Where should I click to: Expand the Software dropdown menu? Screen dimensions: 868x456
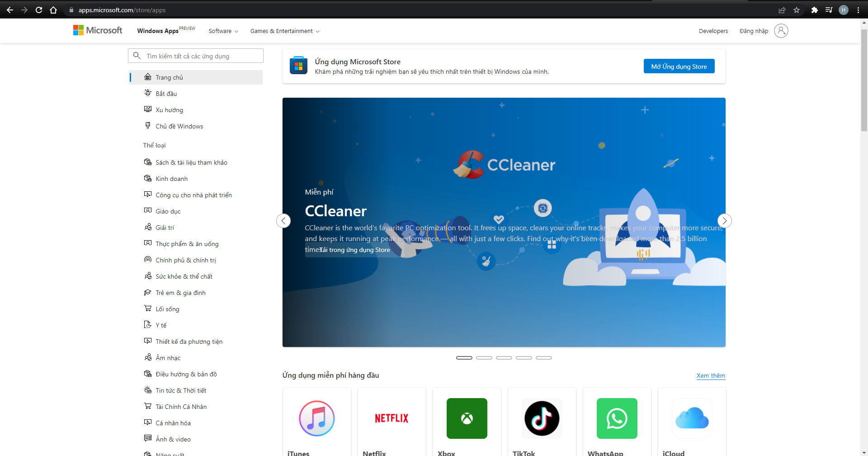tap(223, 31)
